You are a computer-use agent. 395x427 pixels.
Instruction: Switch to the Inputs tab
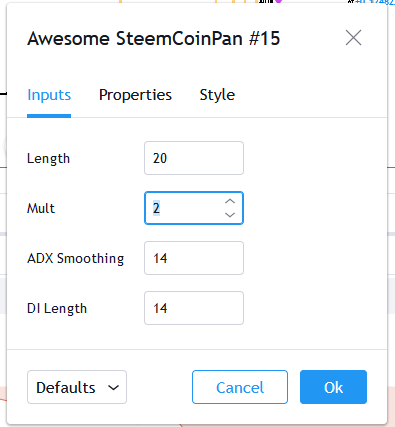(49, 95)
